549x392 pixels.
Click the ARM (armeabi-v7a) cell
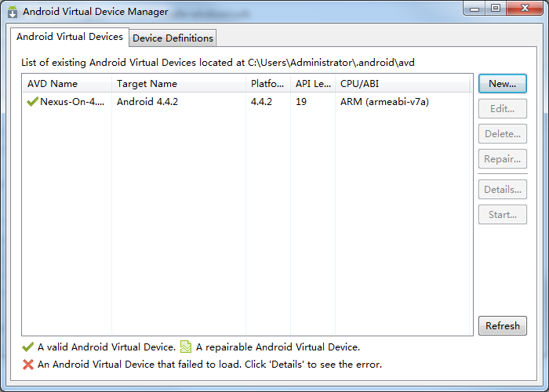[x=384, y=102]
